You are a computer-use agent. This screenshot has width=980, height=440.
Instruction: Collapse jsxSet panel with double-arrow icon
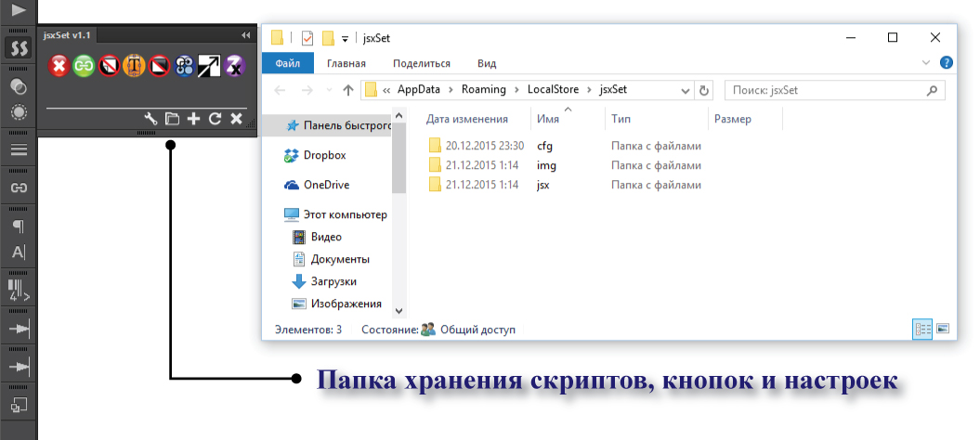pos(245,35)
